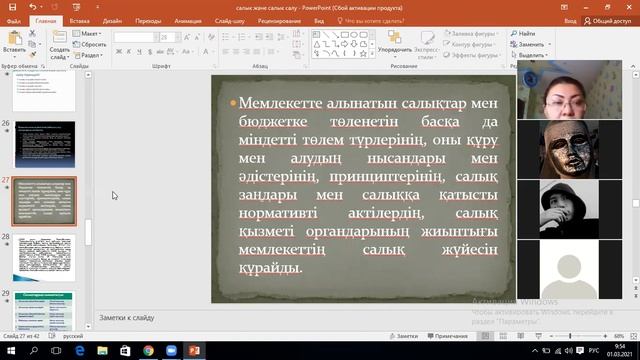Screen dimensions: 640x360
Task: Click the Reset (Сбросить) button
Action: [x=90, y=44]
